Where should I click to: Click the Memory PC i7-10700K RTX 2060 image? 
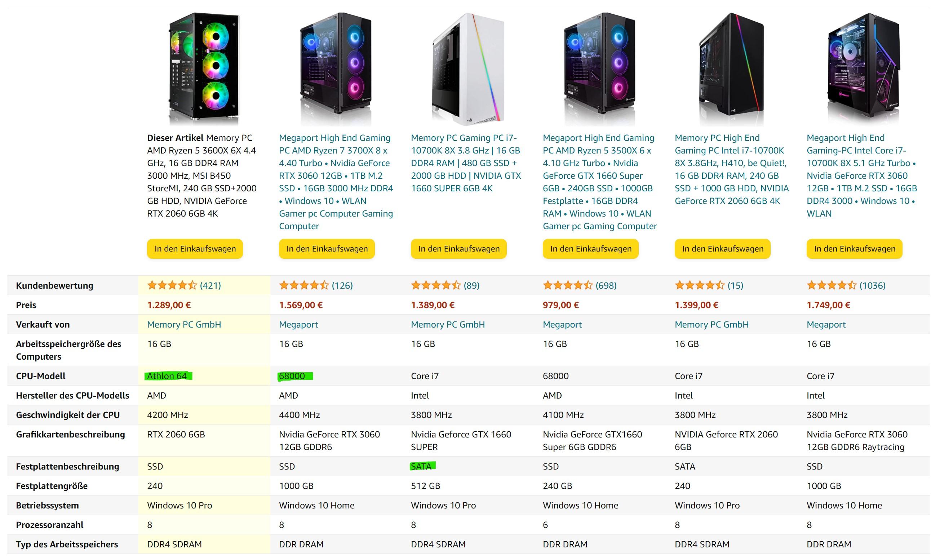pyautogui.click(x=731, y=69)
